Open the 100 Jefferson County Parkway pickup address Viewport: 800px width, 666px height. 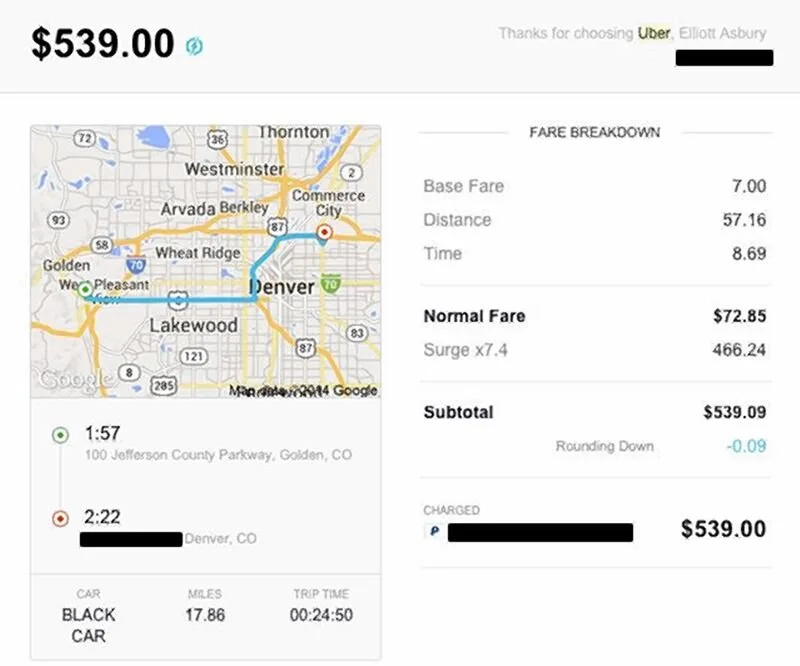tap(218, 455)
